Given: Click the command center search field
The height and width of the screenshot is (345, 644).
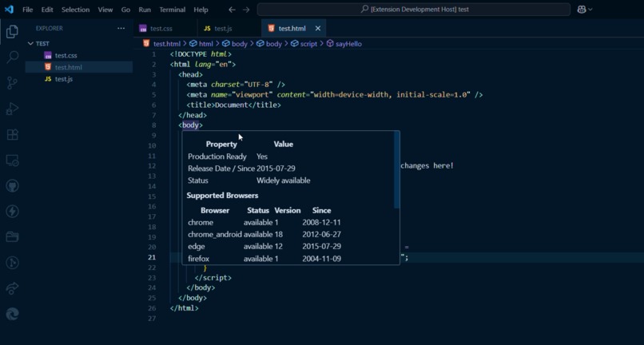Looking at the screenshot, I should pos(414,10).
